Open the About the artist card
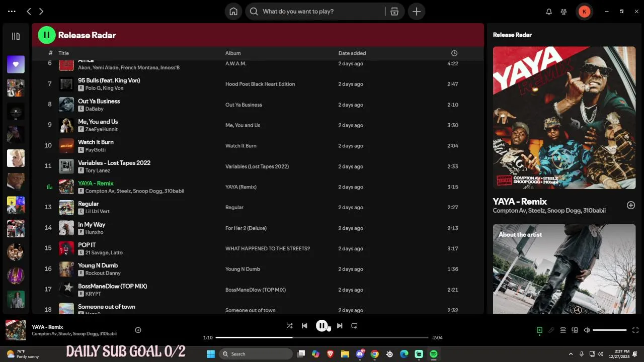644x362 pixels. (564, 269)
